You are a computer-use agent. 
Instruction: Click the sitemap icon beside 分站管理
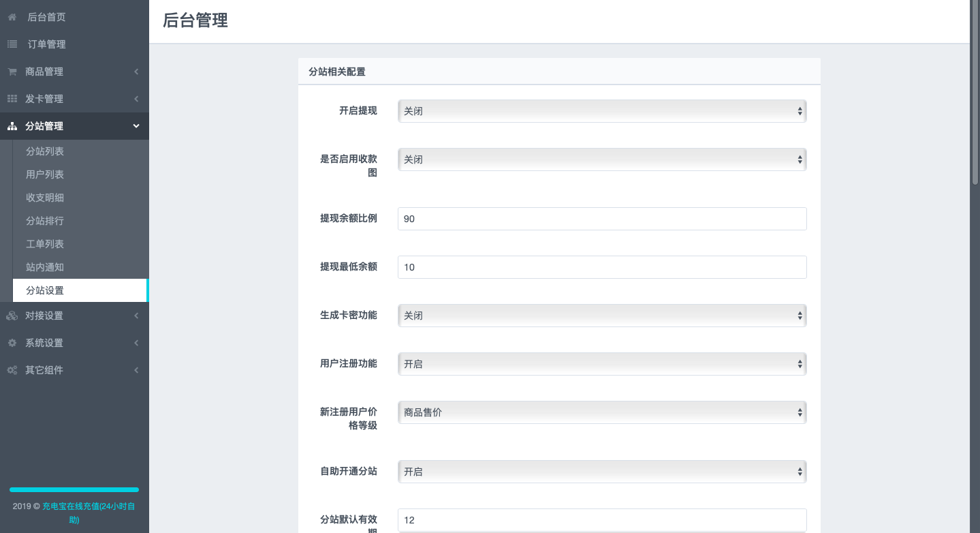click(12, 126)
